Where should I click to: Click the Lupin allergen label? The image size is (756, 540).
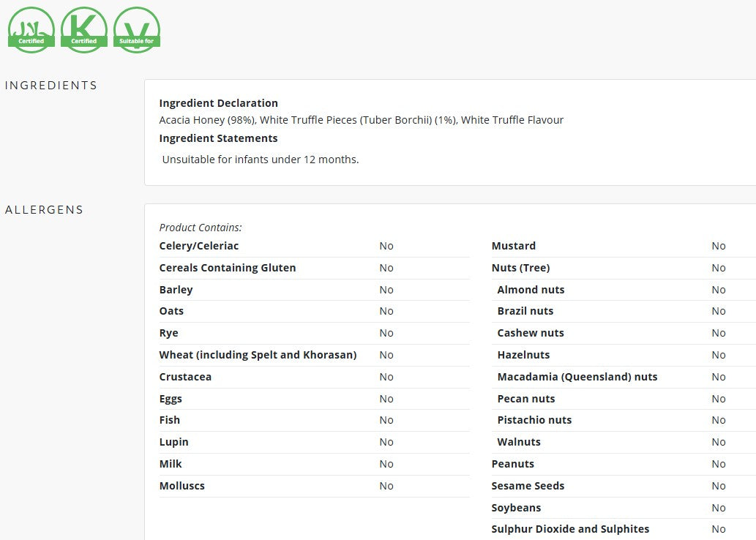(174, 442)
